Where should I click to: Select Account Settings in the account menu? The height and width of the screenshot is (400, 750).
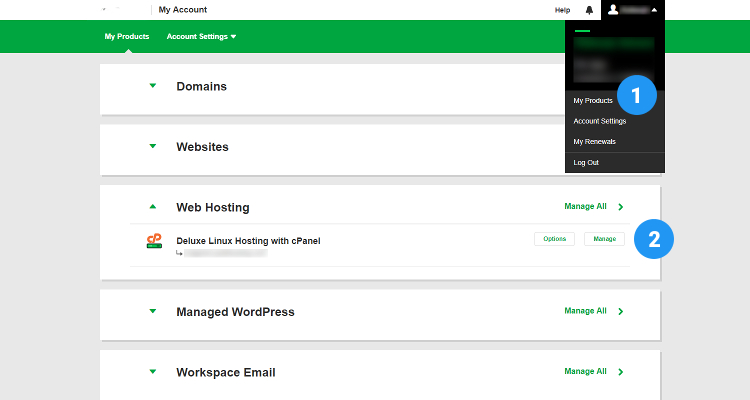pos(600,121)
